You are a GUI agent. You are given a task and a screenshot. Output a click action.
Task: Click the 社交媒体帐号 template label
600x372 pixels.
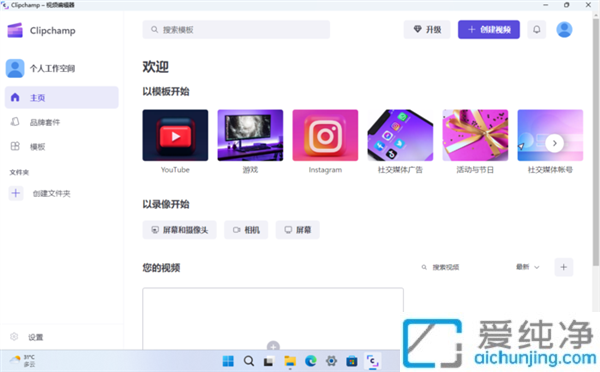tap(550, 170)
